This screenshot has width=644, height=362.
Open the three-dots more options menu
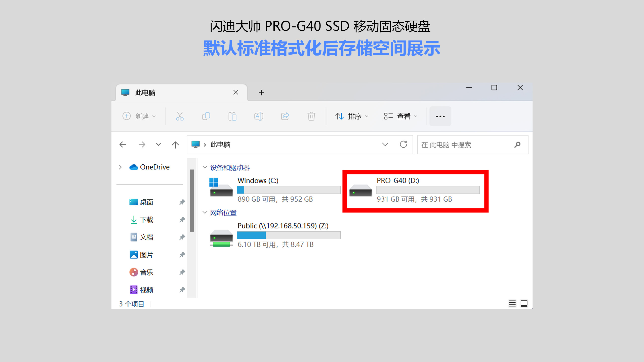click(440, 116)
